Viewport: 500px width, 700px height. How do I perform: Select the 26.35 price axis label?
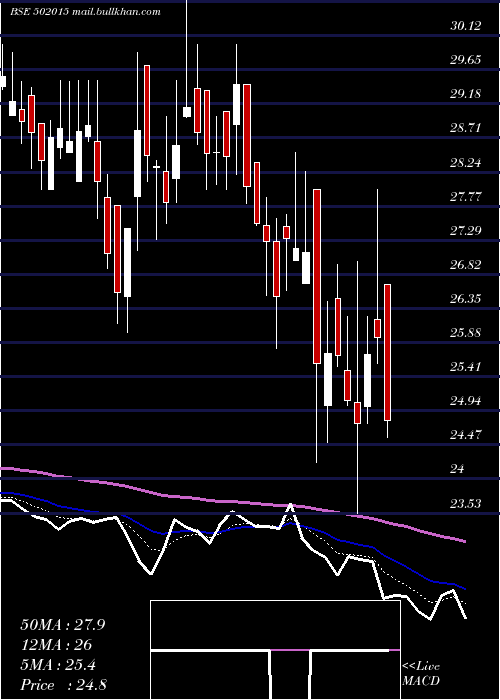[x=466, y=299]
